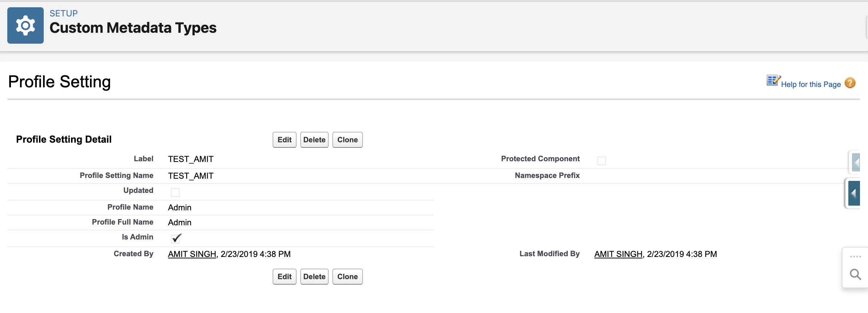This screenshot has height=313, width=868.
Task: Click the orange help question mark icon
Action: pos(850,83)
